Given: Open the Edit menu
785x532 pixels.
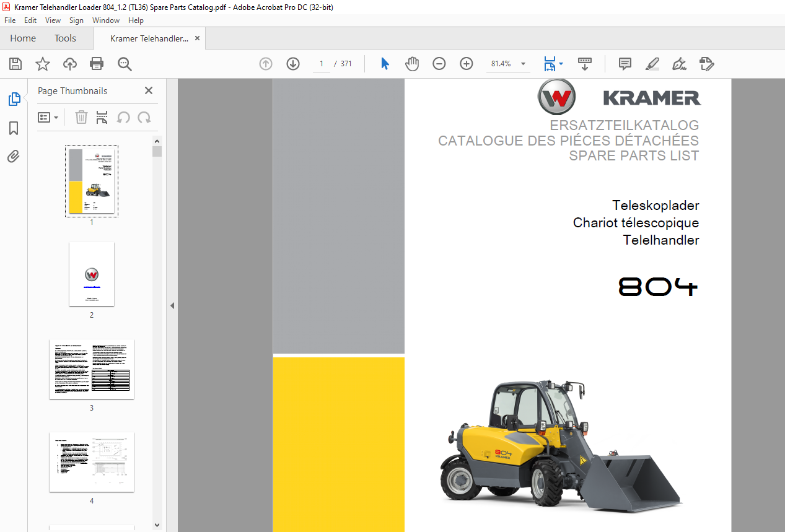Looking at the screenshot, I should pos(30,20).
